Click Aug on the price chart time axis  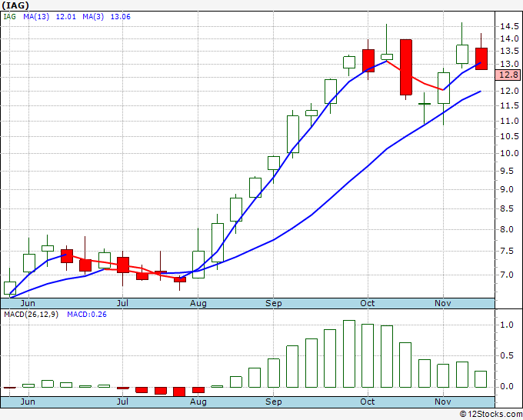point(198,303)
